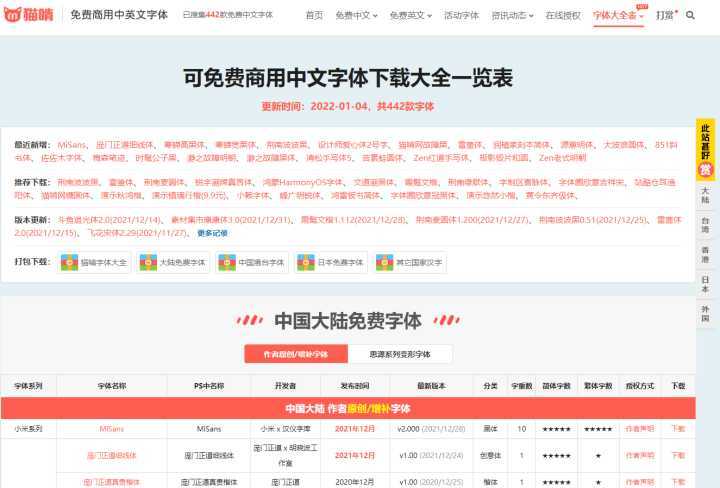Click the v2.000 version cell
This screenshot has width=720, height=488.
(431, 429)
